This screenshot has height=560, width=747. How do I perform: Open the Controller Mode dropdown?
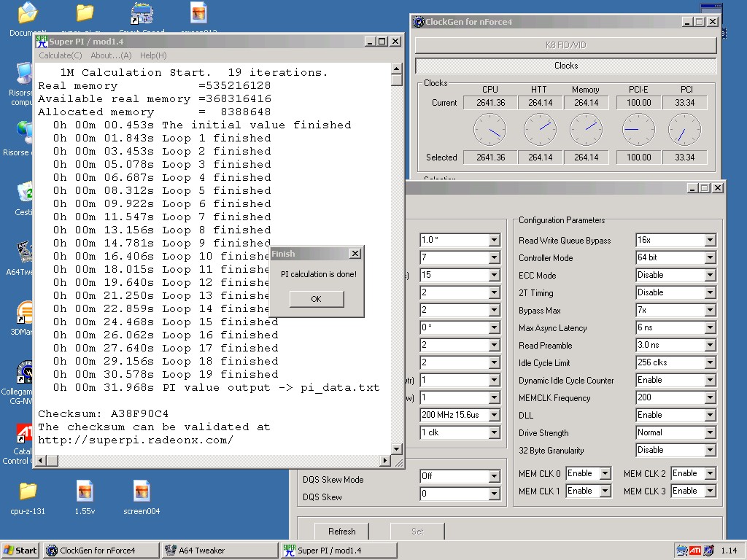tap(710, 258)
